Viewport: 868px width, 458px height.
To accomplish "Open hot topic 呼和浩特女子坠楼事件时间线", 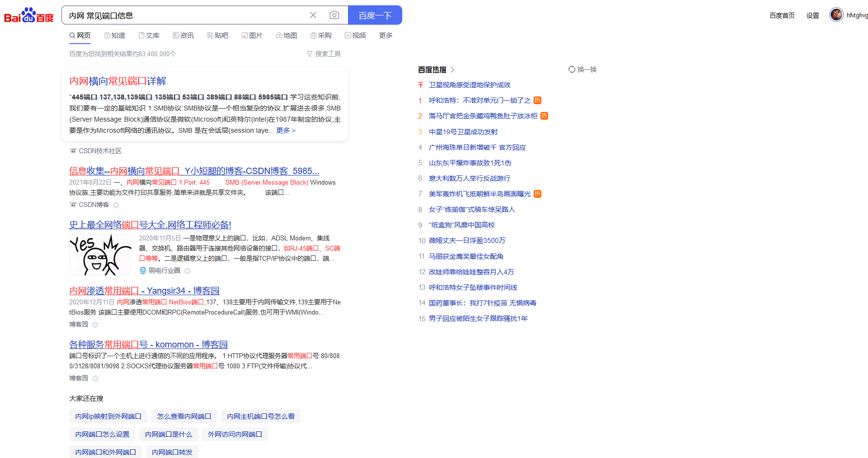I will click(473, 287).
